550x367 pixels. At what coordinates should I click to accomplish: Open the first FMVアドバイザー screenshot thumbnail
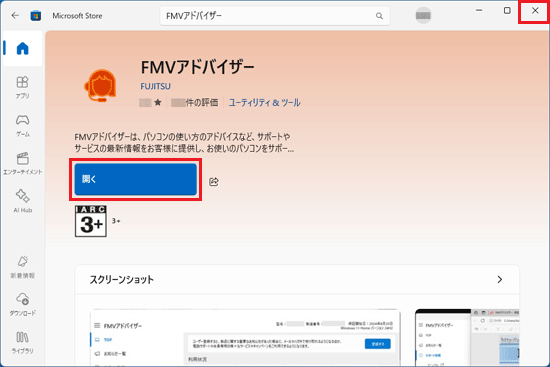click(245, 338)
